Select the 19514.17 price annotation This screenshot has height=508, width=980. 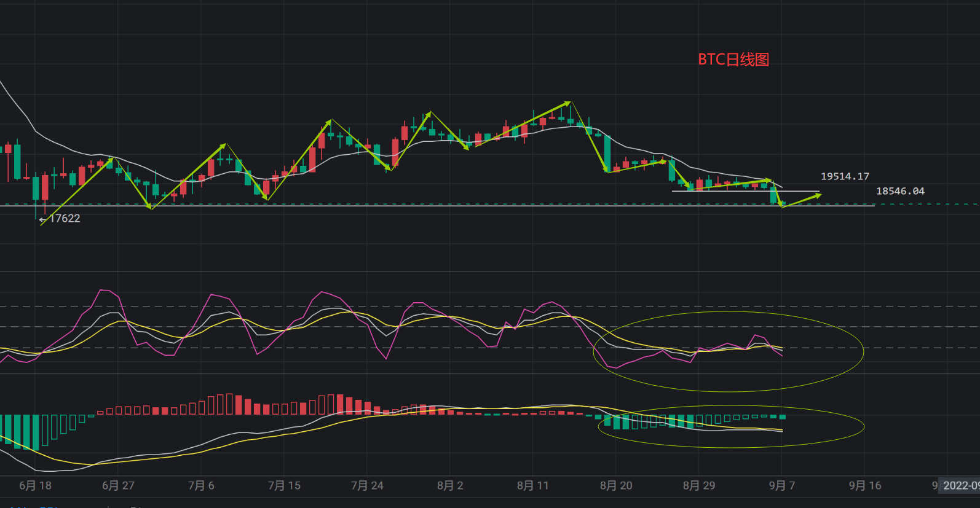tap(845, 176)
